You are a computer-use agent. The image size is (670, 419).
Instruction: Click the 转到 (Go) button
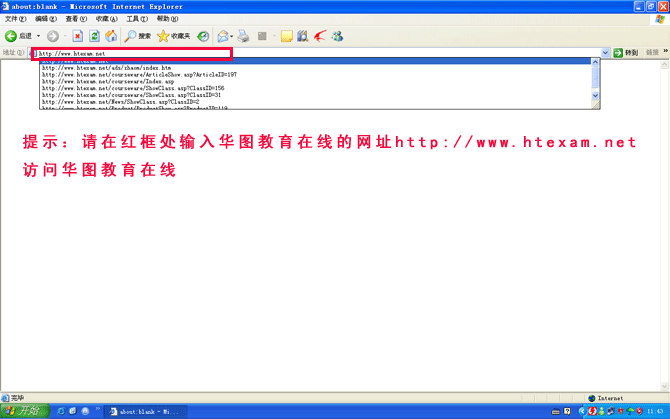[626, 53]
